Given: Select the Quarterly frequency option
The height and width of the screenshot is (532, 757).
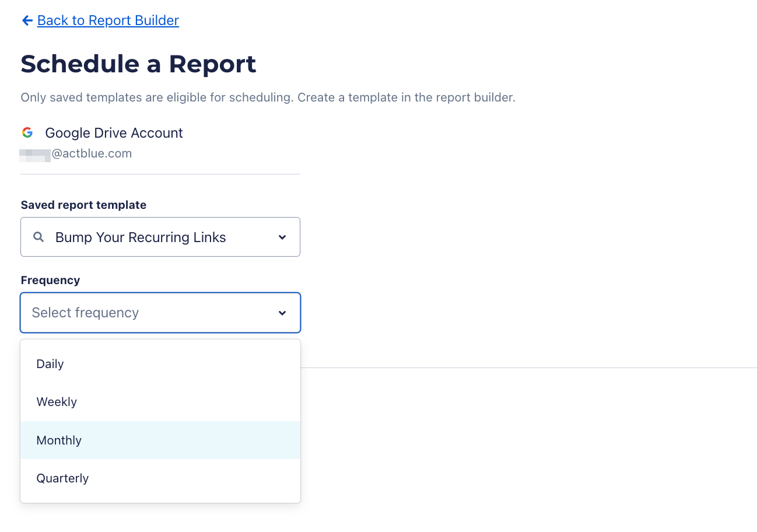Looking at the screenshot, I should (x=62, y=478).
